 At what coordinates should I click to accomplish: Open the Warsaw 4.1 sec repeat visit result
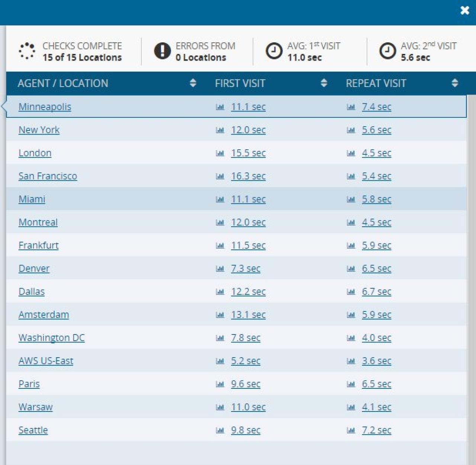click(376, 407)
